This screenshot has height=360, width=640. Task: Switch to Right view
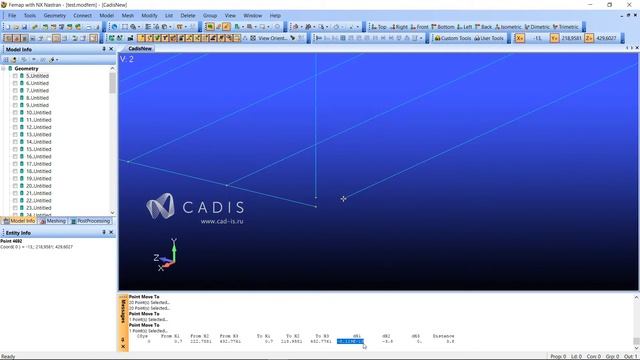click(x=399, y=27)
